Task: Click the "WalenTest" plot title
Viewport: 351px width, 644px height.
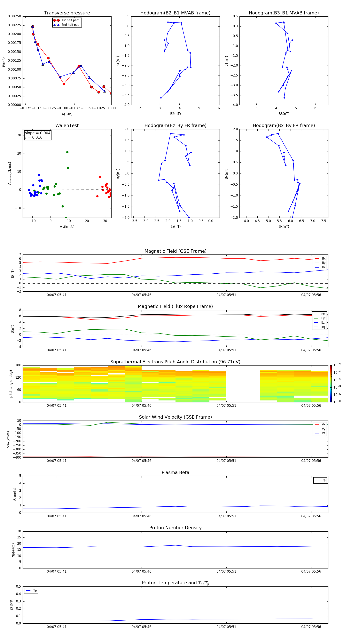Action: pos(67,125)
